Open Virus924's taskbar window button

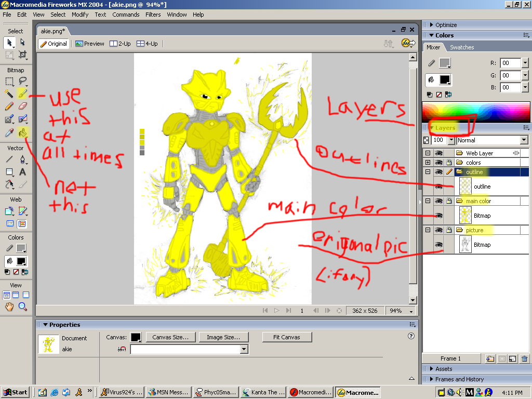click(x=122, y=393)
